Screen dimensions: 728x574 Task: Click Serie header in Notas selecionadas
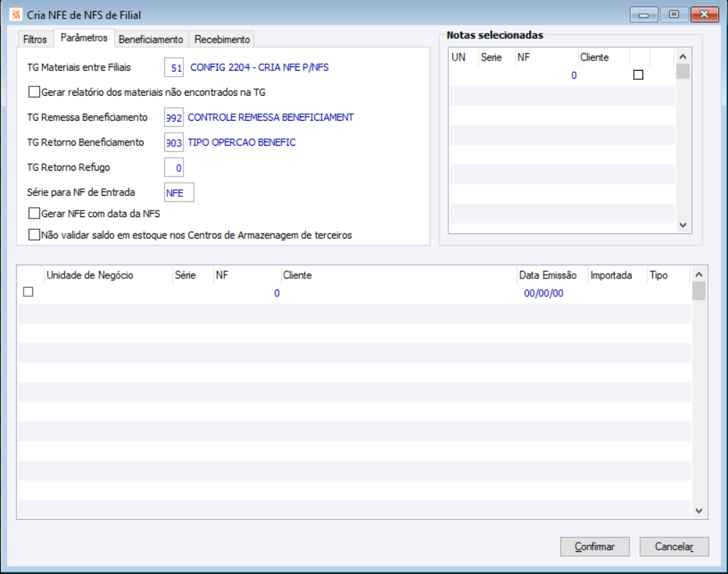coord(496,57)
